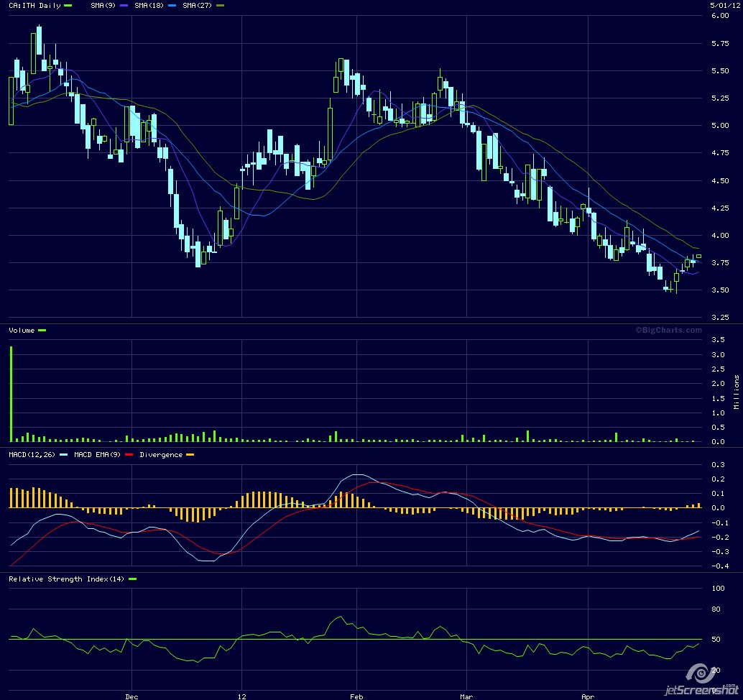The width and height of the screenshot is (743, 700).
Task: Click the 4.50 price axis label
Action: [720, 181]
